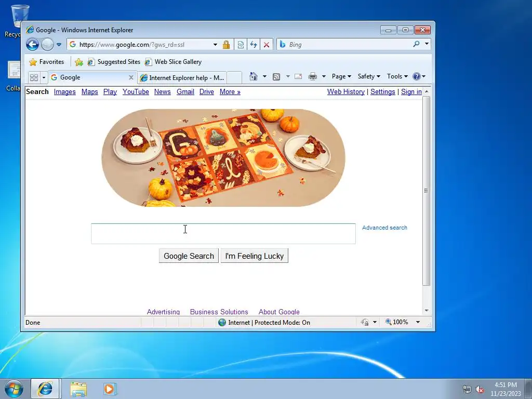Open YouTube link
532x399 pixels.
[x=136, y=92]
